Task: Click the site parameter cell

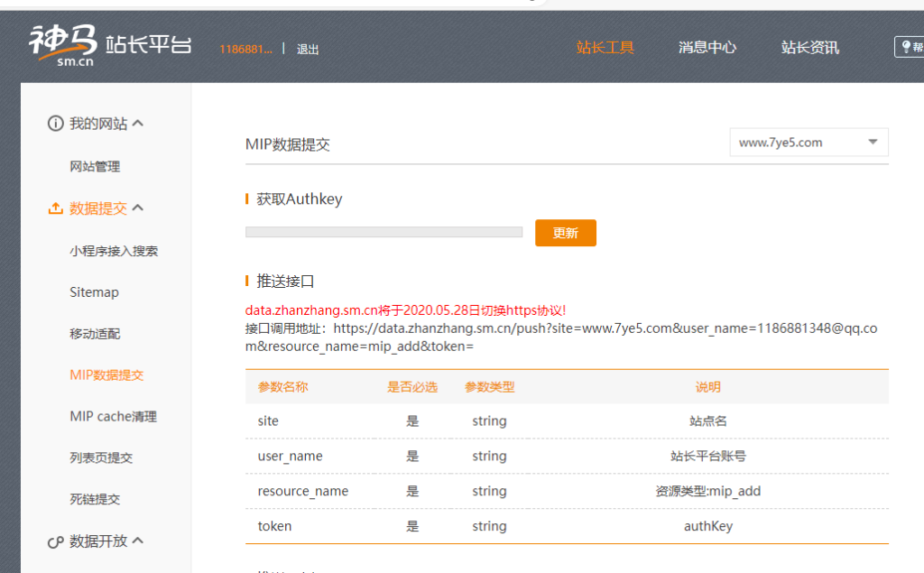Action: click(268, 421)
